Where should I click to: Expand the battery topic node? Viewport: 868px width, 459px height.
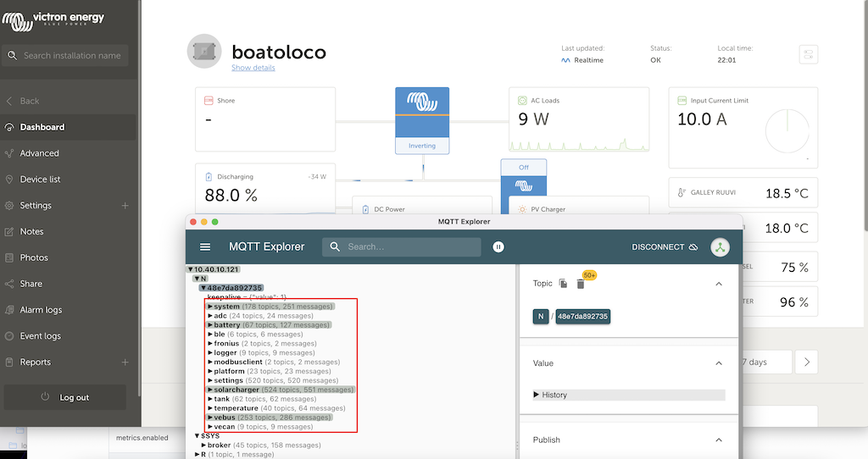click(x=210, y=325)
